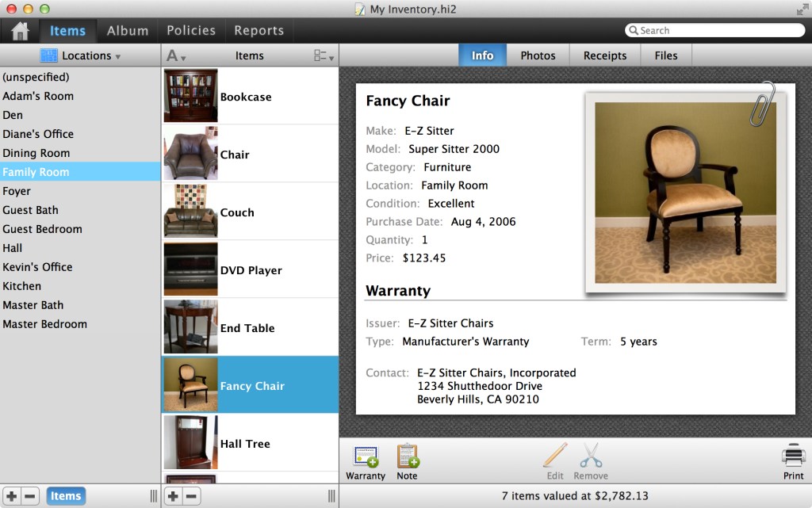Click the search magnifier icon

click(634, 31)
